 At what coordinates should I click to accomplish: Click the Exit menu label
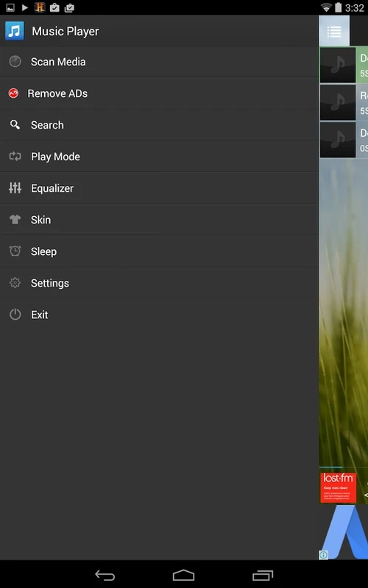40,315
